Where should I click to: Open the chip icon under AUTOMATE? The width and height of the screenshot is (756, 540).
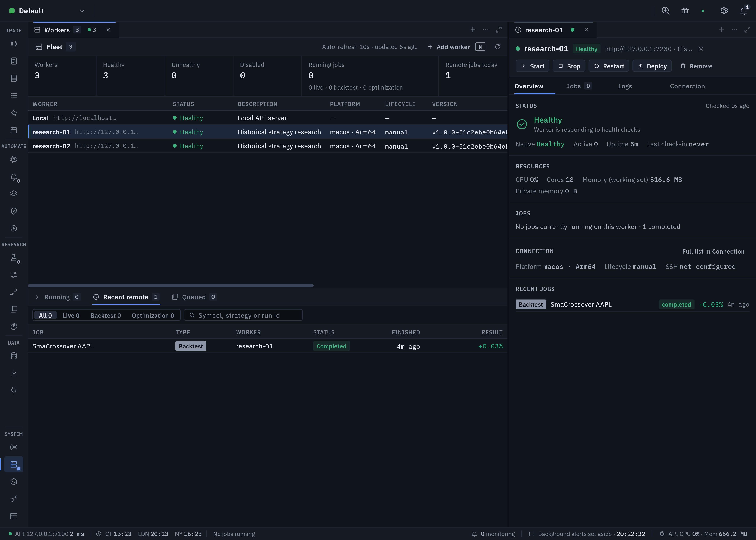14,159
